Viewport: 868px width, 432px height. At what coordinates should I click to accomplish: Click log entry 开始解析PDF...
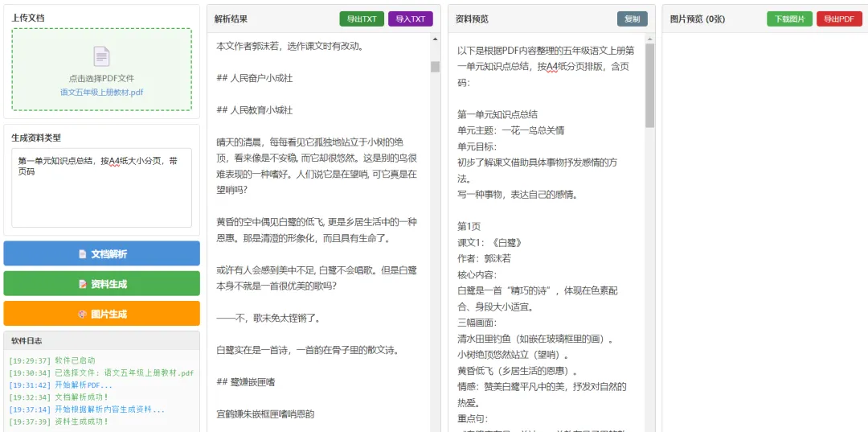(60, 385)
